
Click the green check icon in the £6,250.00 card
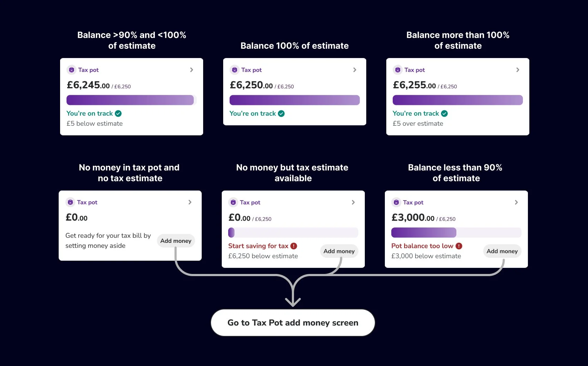click(281, 114)
